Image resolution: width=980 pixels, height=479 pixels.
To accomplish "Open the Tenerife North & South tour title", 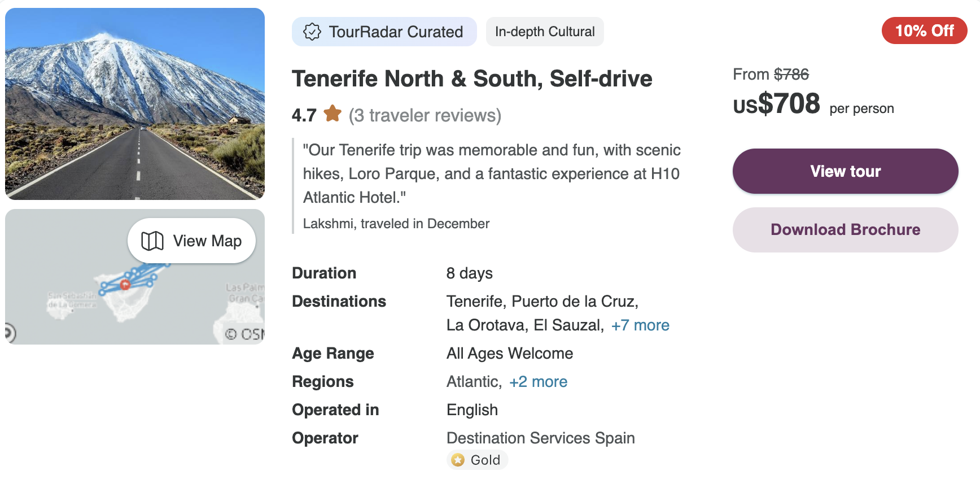I will pos(472,79).
